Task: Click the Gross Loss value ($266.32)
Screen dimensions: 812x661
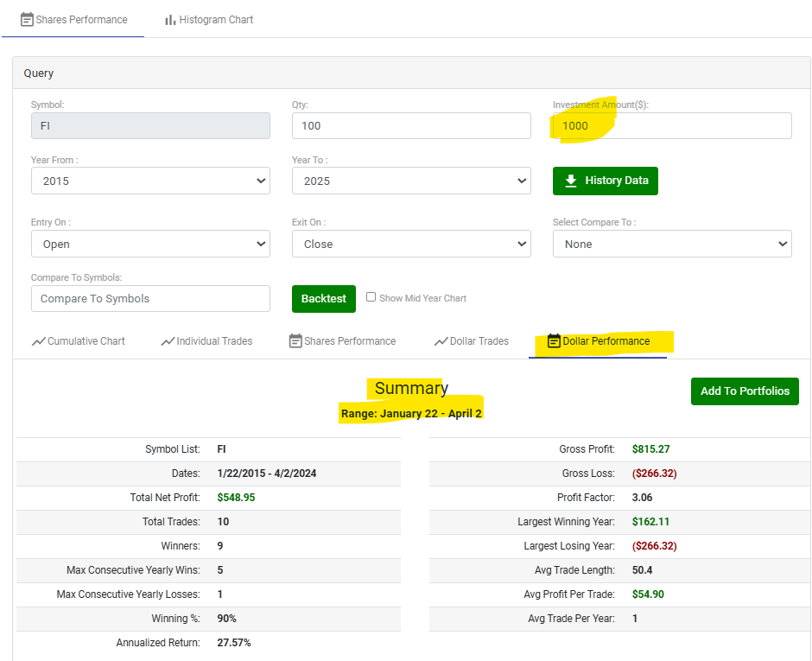Action: [x=655, y=474]
